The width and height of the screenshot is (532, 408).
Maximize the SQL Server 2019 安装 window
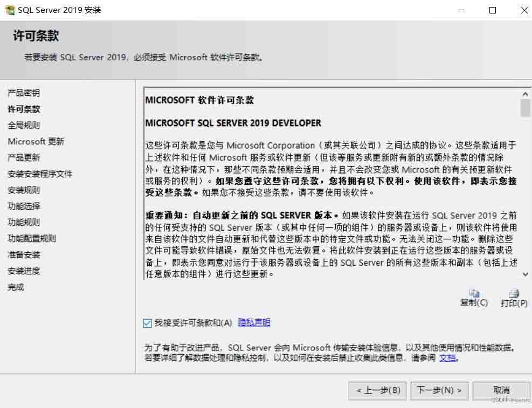point(493,10)
